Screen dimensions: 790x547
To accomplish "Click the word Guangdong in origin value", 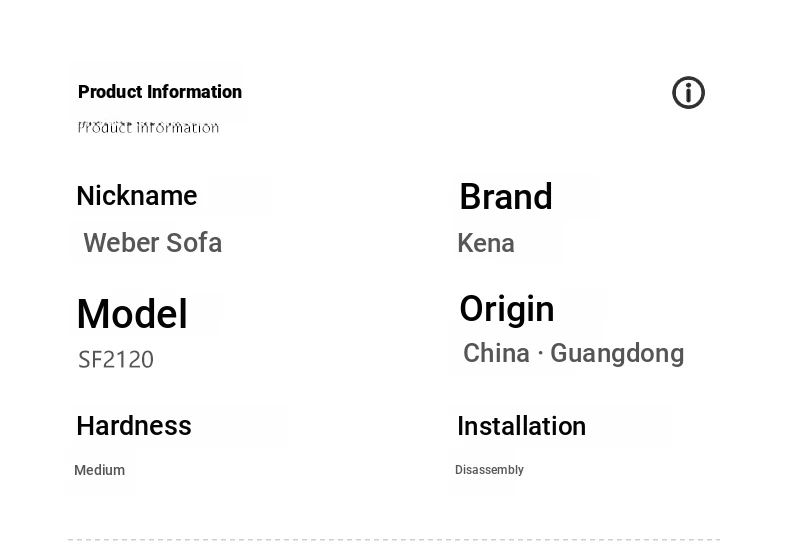I will click(x=617, y=354).
